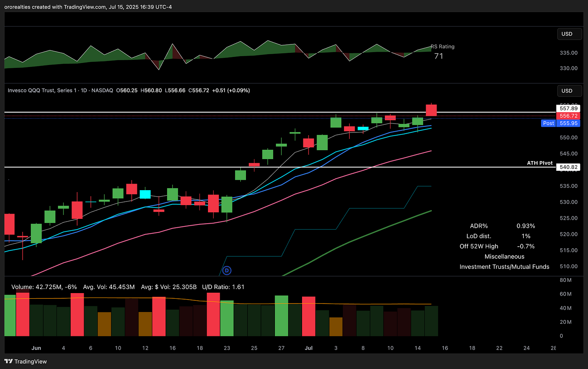Click the 335.00 label on RS scale
The width and height of the screenshot is (588, 369).
click(x=569, y=53)
